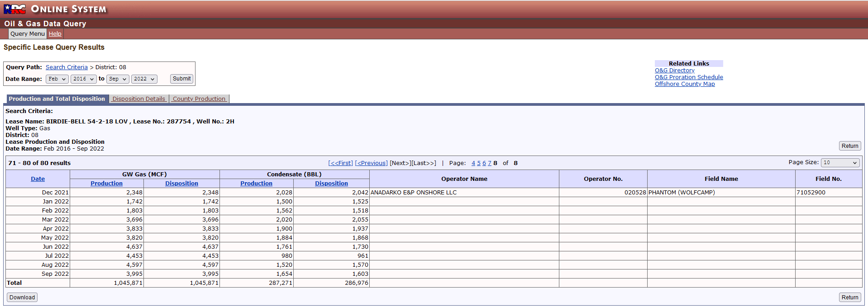Select the Dec 2021 date cell

[38, 193]
